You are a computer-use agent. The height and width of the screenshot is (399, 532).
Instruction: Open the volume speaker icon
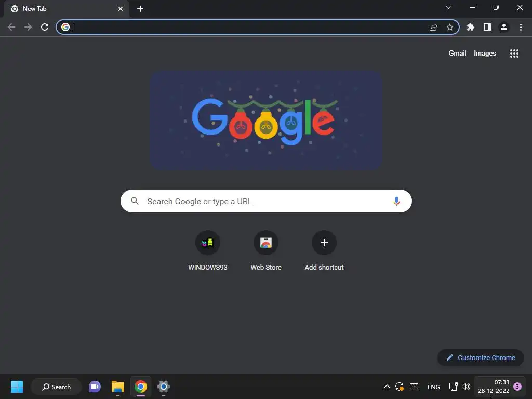(466, 387)
